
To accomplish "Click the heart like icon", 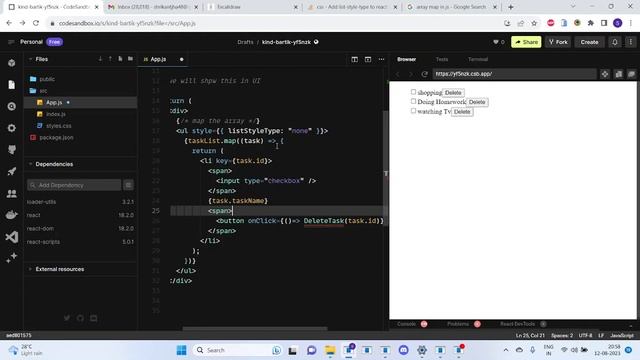I will tap(496, 42).
